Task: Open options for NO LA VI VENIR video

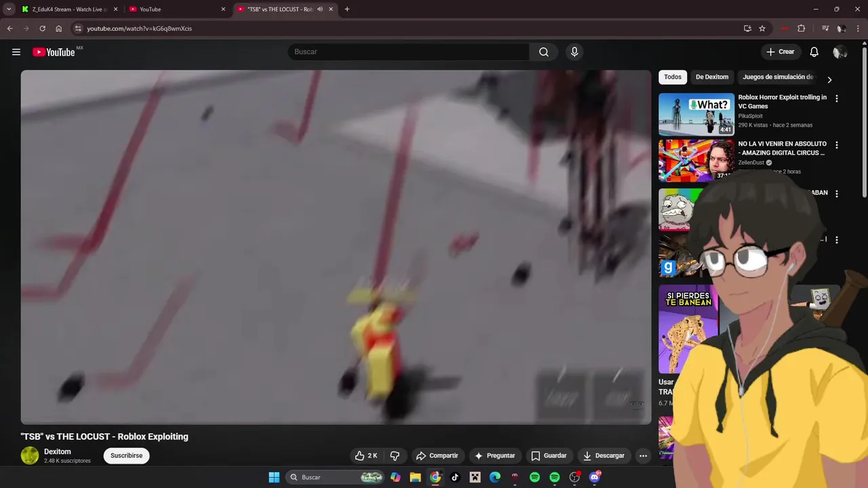Action: click(837, 145)
